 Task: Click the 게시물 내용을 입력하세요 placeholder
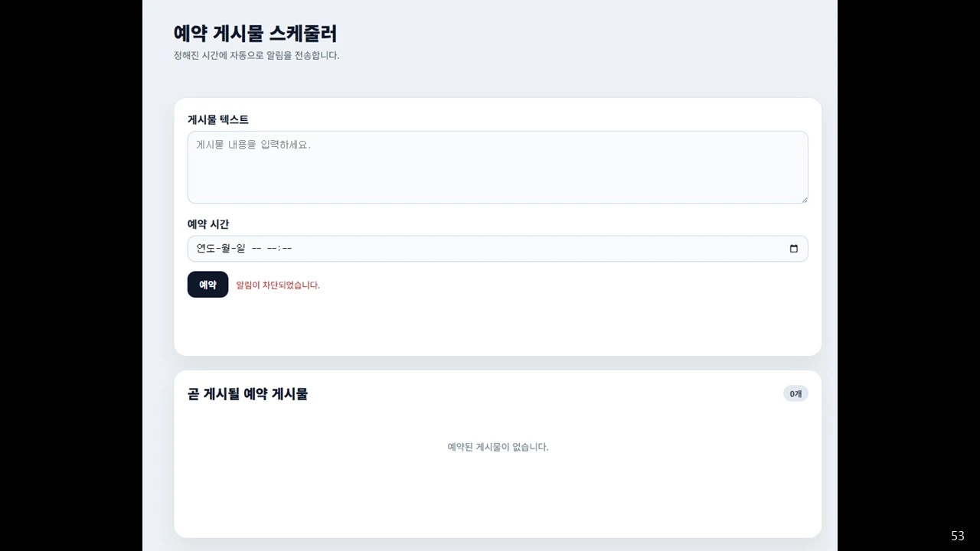[x=253, y=144]
